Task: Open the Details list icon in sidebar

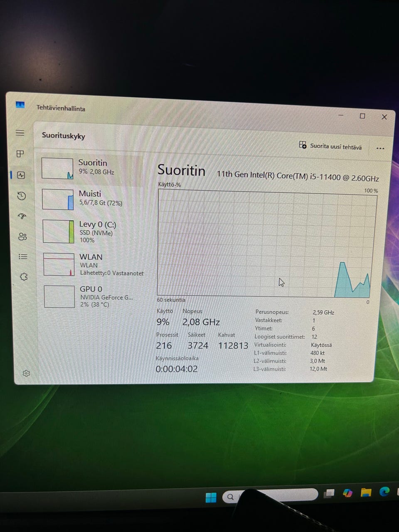Action: [23, 256]
